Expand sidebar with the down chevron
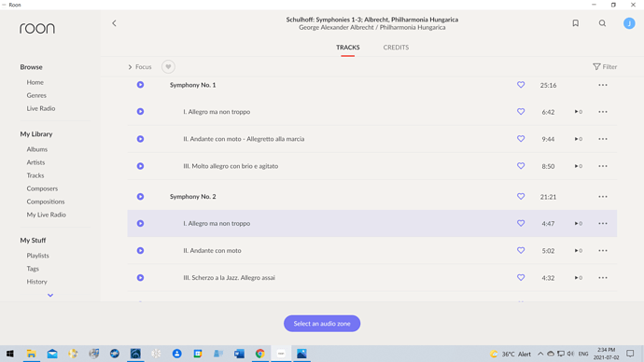644x362 pixels. click(x=50, y=295)
